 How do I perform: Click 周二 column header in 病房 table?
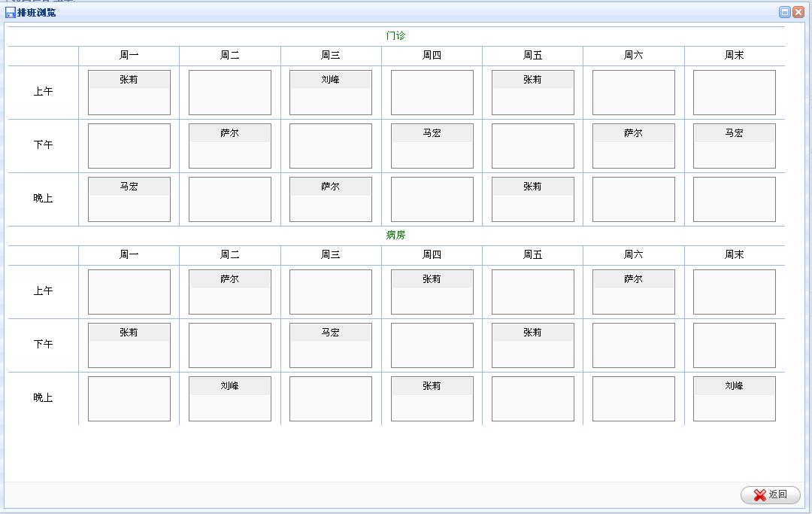coord(229,254)
